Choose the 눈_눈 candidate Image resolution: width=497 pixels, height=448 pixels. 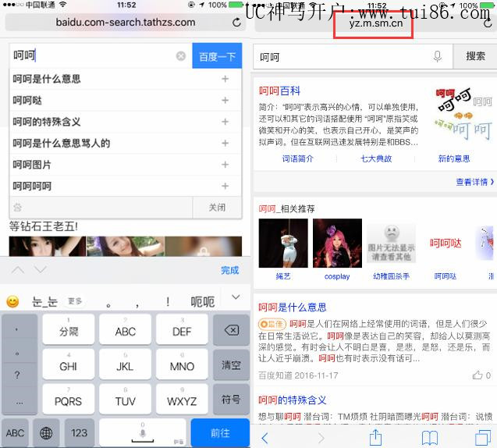click(44, 301)
